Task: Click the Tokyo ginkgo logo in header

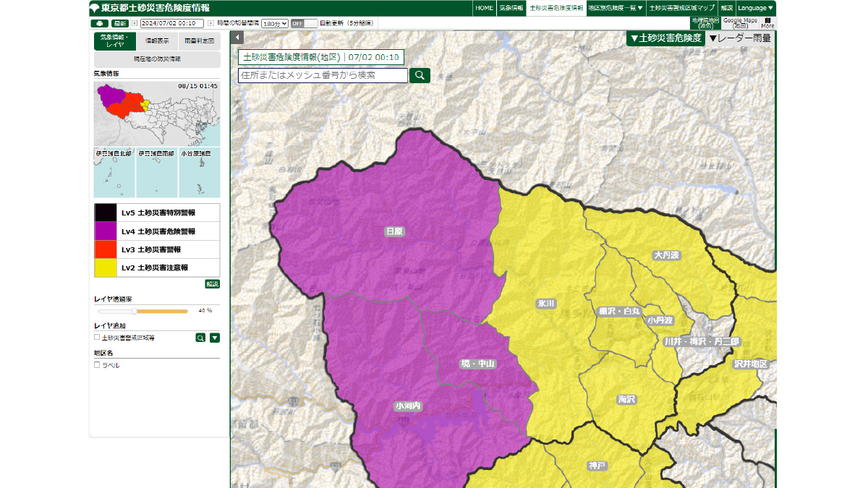Action: coord(95,8)
